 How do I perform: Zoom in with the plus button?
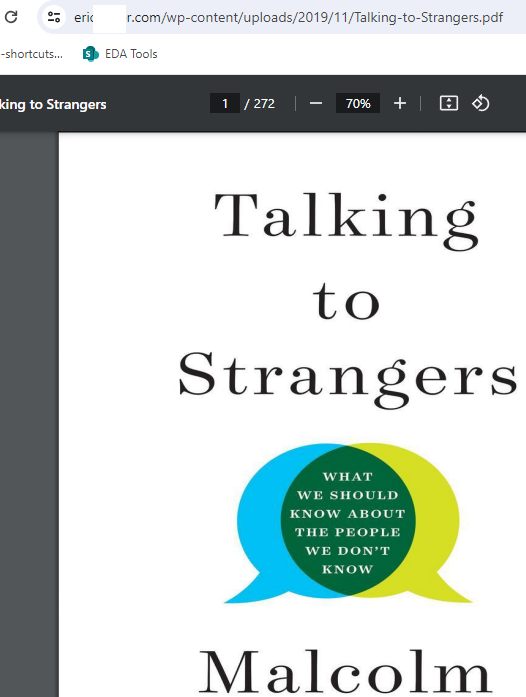click(x=400, y=104)
